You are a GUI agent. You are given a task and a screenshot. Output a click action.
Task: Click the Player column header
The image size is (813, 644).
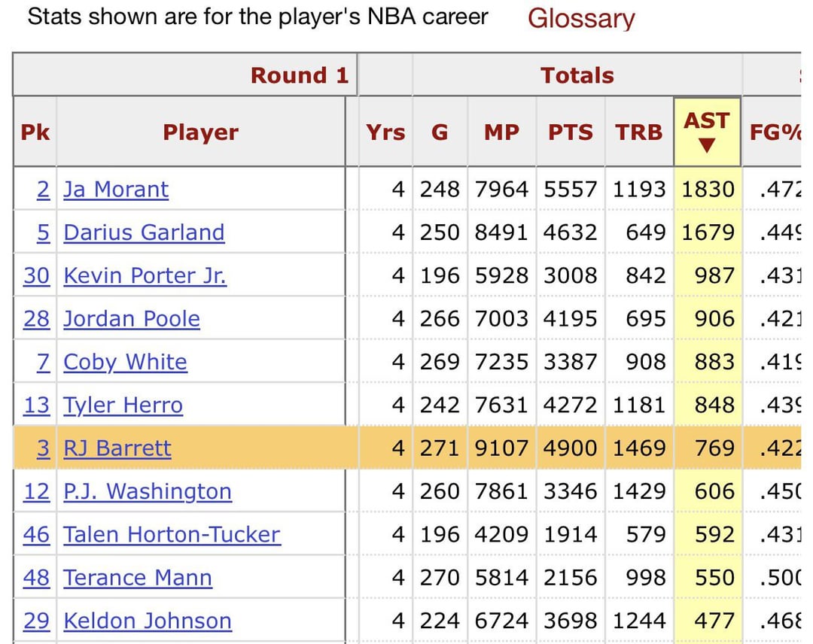200,132
